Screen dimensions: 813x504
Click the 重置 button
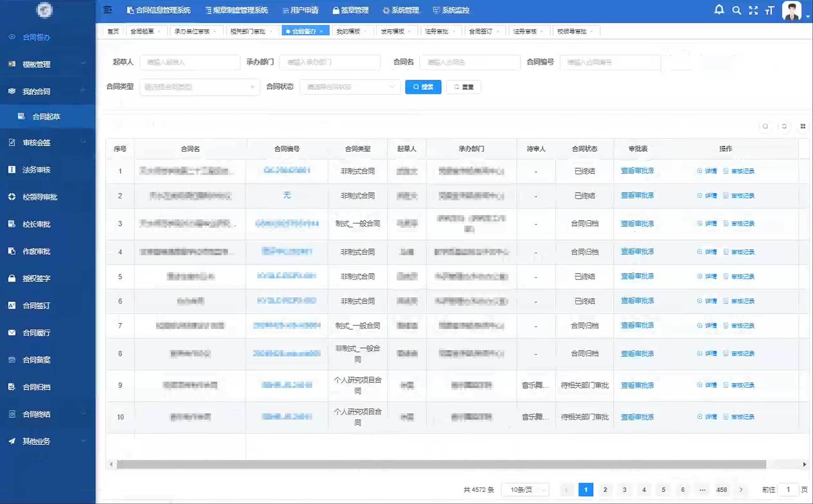pos(463,87)
